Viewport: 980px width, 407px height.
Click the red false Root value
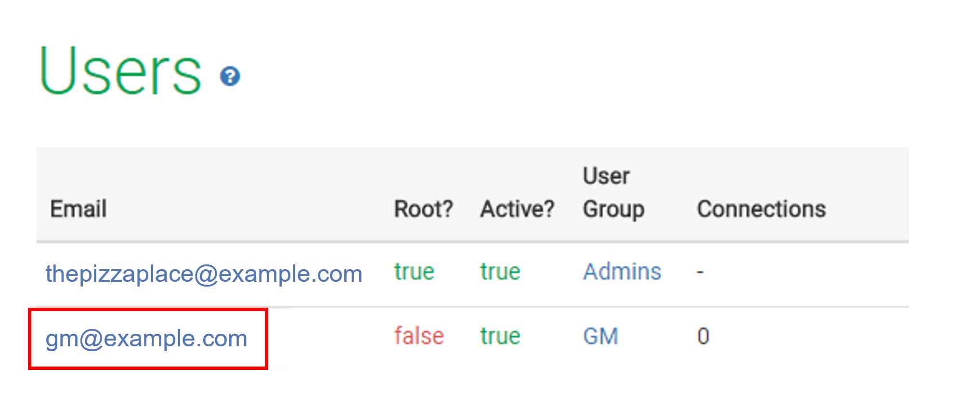click(x=419, y=336)
